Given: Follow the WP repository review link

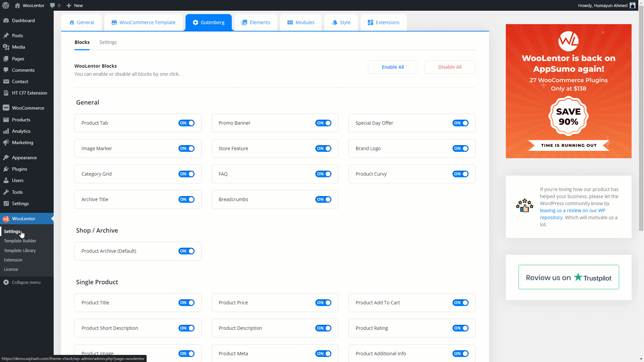Looking at the screenshot, I should tap(572, 210).
